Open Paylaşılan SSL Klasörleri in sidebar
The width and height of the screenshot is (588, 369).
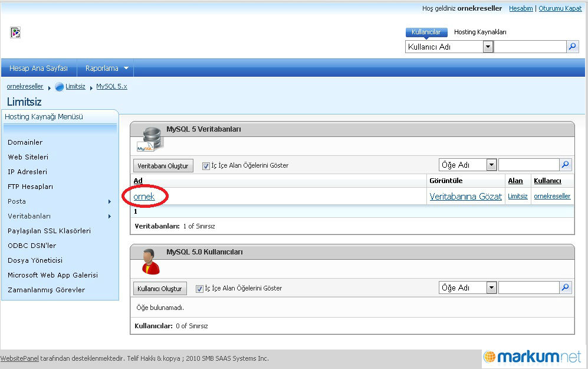click(x=49, y=231)
